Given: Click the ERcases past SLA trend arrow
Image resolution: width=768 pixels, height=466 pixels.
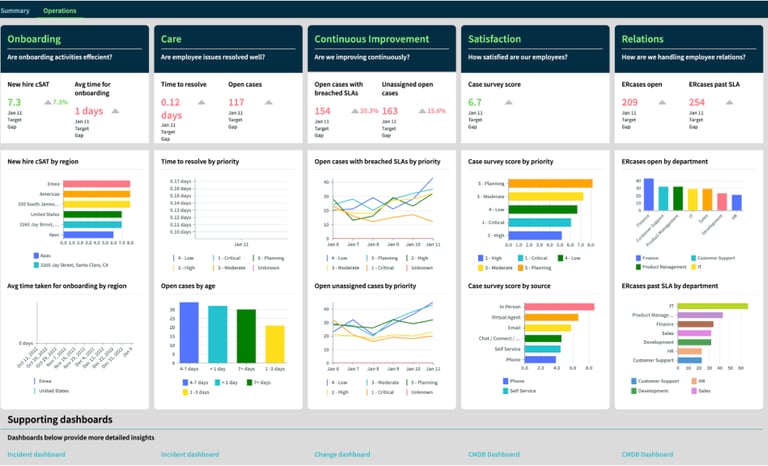Looking at the screenshot, I should pos(729,102).
